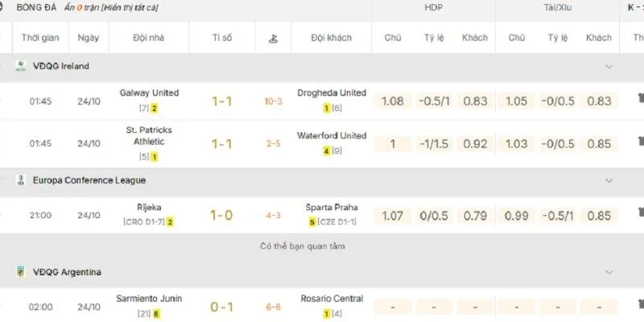
Task: Click the shirt icon in Galway United row
Action: (x=640, y=101)
